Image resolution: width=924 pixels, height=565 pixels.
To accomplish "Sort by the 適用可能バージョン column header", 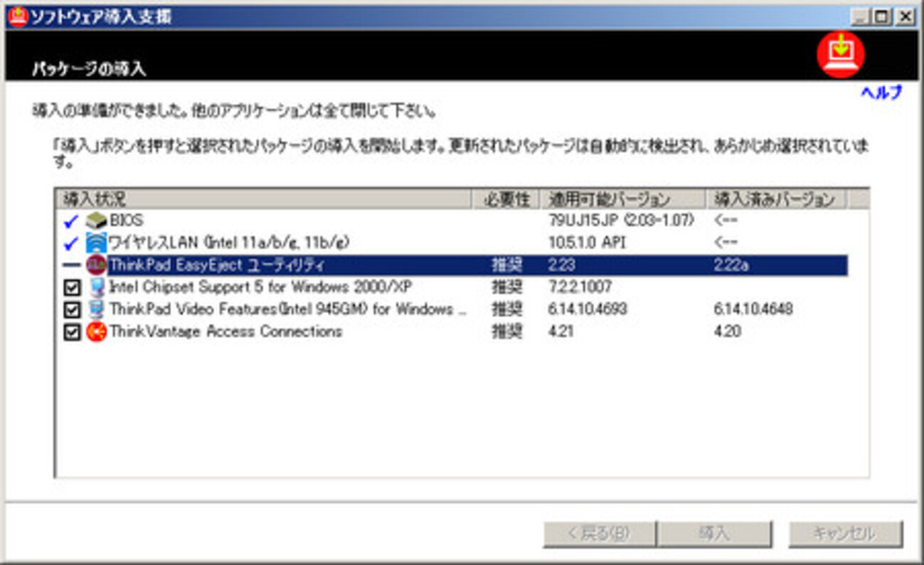I will [x=622, y=199].
